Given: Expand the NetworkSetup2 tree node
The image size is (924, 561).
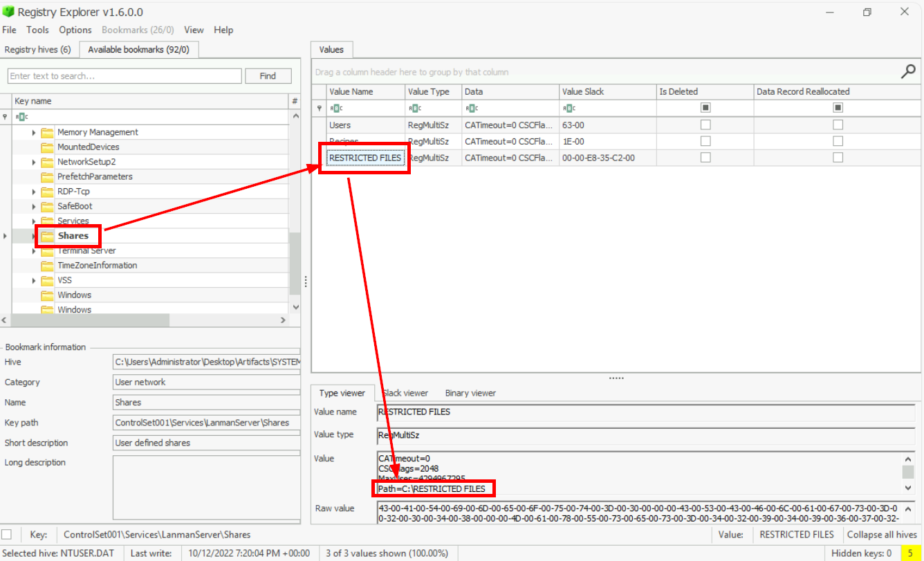Looking at the screenshot, I should pyautogui.click(x=33, y=162).
